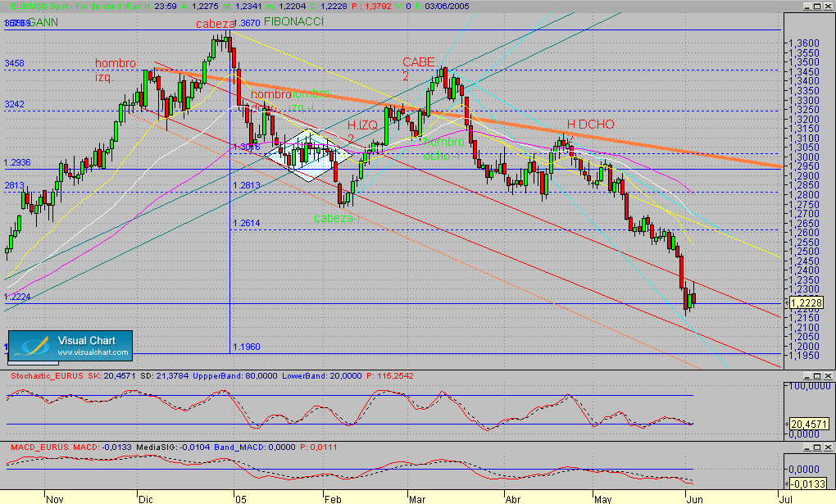Select the red 'hombro izq.' annotation
The height and width of the screenshot is (504, 836).
click(x=116, y=70)
